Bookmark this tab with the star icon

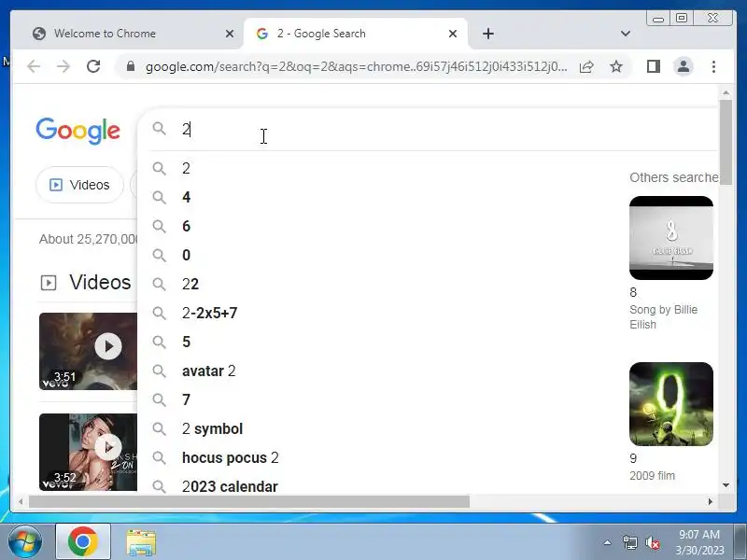[616, 66]
